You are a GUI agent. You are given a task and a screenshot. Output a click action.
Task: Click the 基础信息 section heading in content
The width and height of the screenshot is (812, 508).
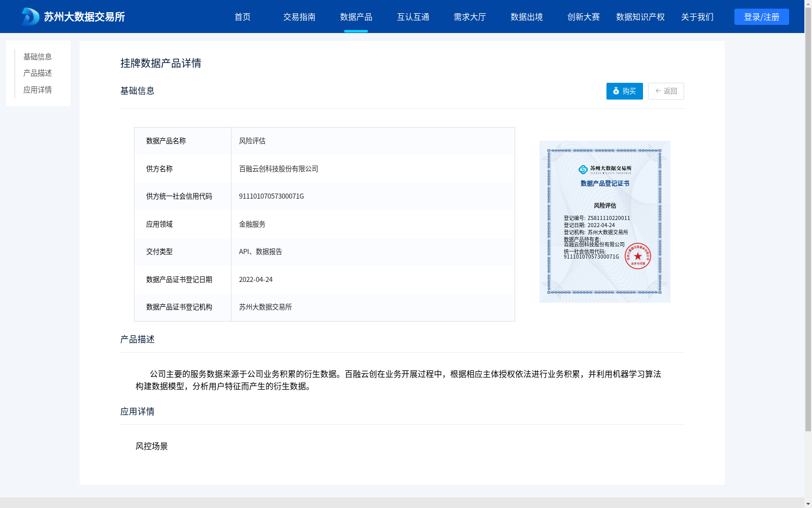[138, 91]
